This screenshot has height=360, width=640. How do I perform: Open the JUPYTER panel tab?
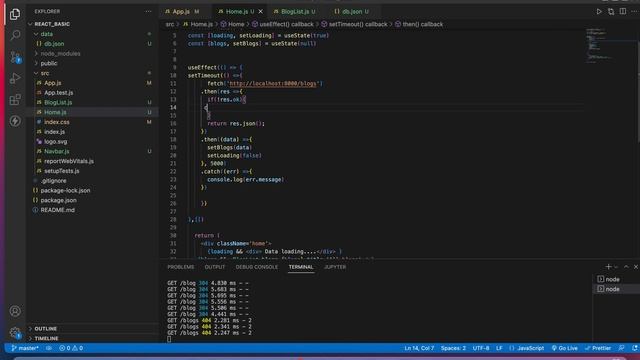[335, 267]
